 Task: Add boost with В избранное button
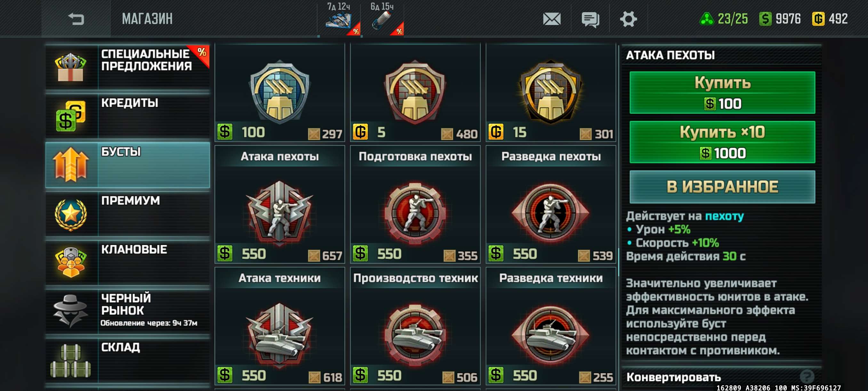722,187
